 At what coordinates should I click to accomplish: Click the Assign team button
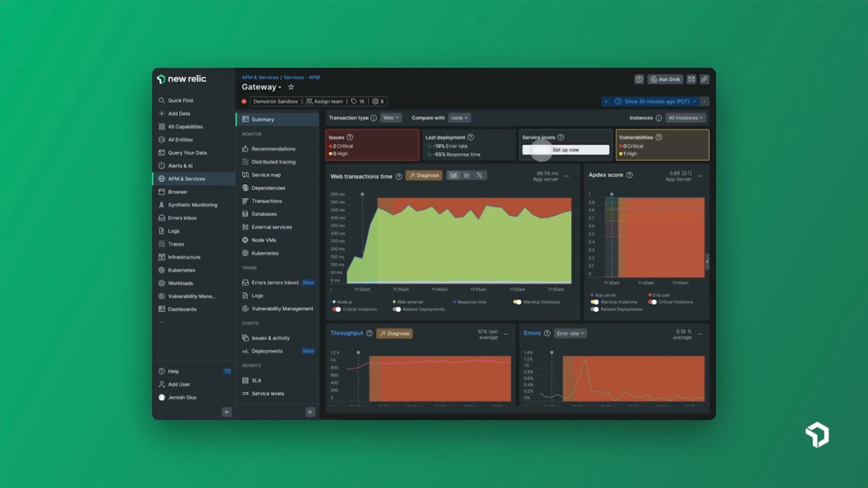click(x=324, y=102)
